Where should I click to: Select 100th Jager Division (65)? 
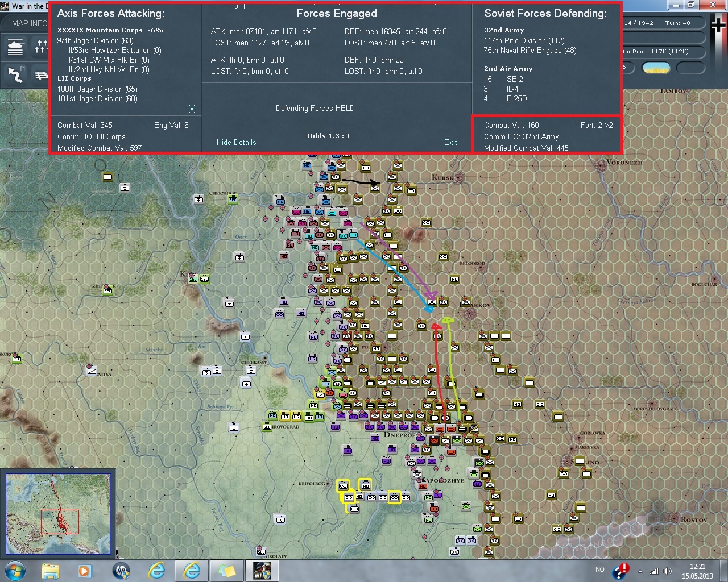tap(97, 89)
